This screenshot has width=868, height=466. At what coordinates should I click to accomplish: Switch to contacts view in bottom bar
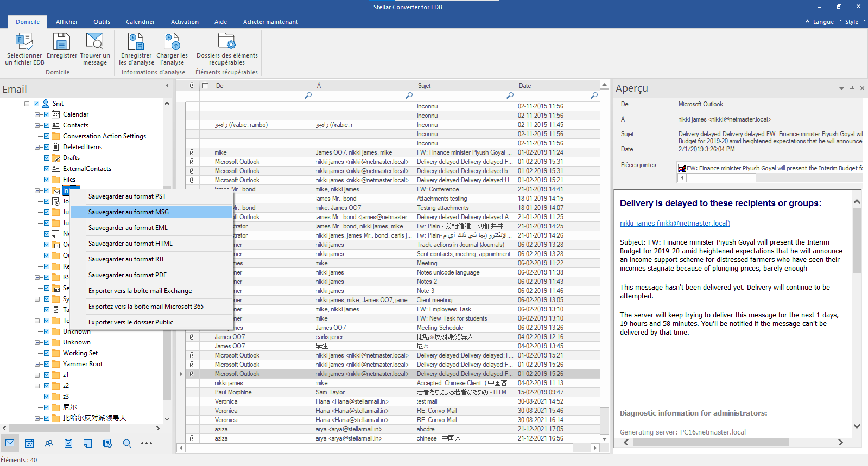point(49,443)
